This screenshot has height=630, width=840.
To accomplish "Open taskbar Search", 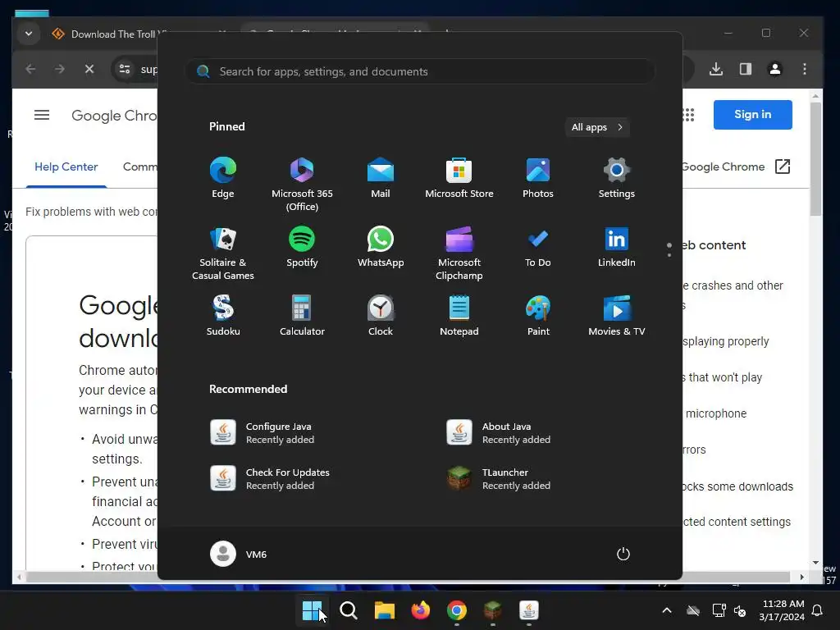I will point(348,610).
